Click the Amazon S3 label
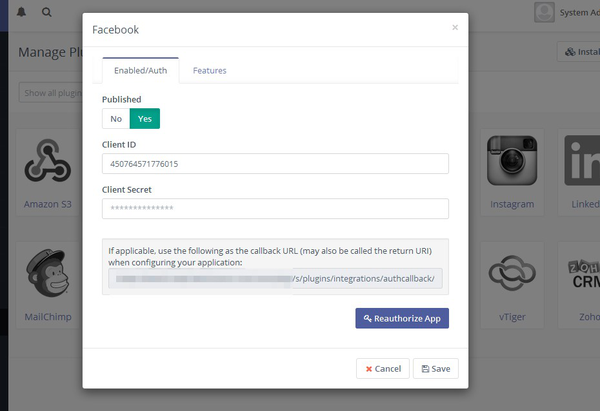 [48, 204]
